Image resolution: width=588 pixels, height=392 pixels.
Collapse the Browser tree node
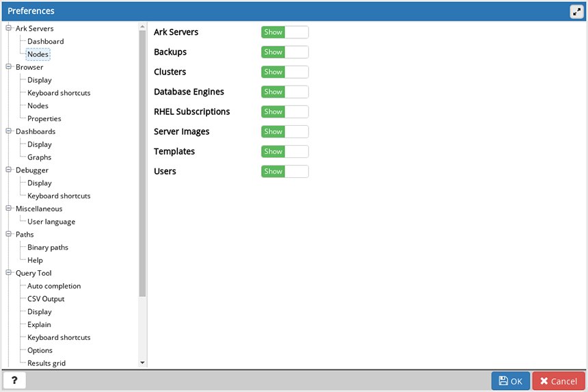[9, 67]
